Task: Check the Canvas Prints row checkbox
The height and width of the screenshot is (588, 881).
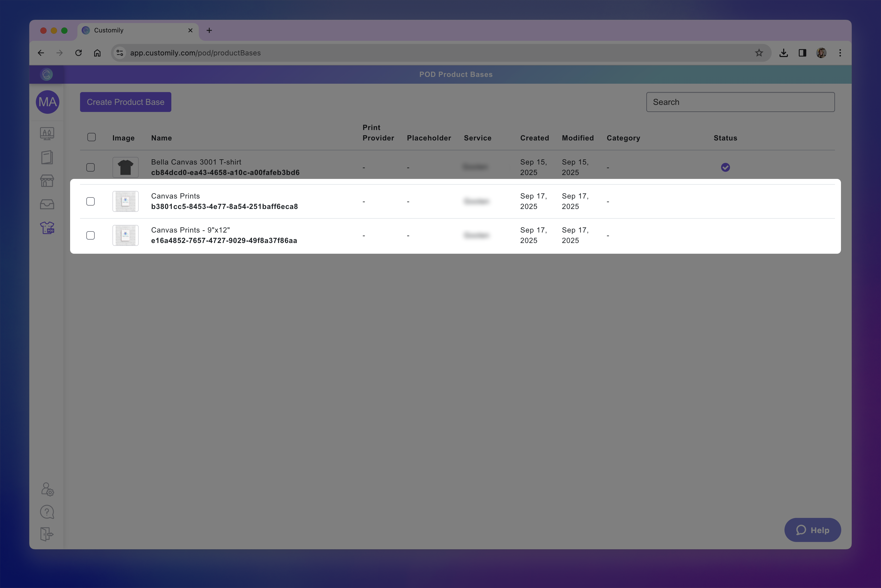Action: 91,201
